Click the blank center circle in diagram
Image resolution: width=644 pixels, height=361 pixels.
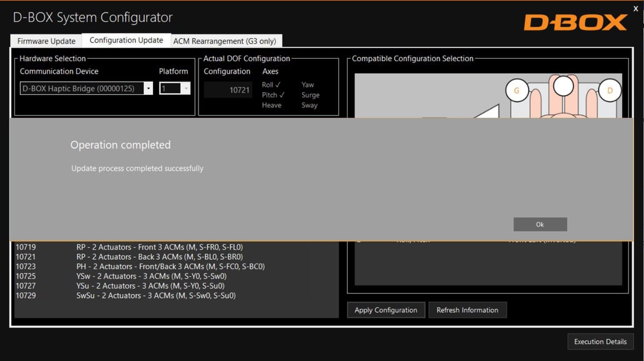[563, 86]
